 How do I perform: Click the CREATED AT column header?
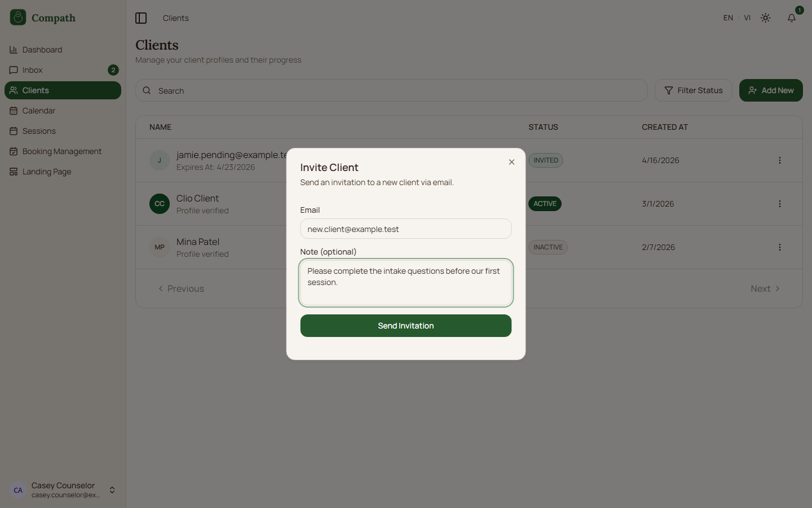click(x=665, y=127)
